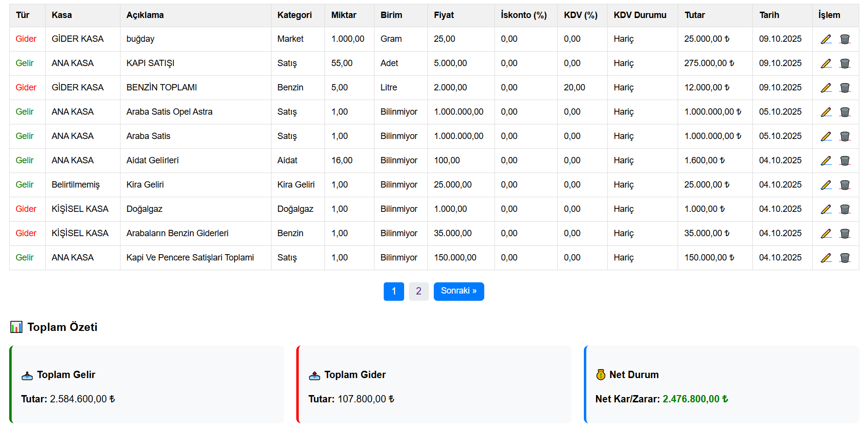Remove the Aidat Gelirleri row with trash icon
868x432 pixels.
(845, 161)
